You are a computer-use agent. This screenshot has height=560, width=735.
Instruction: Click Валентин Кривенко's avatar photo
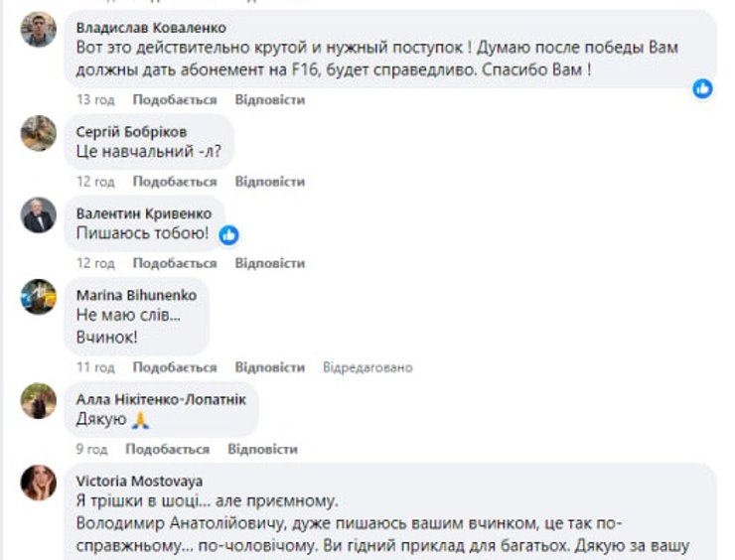39,214
